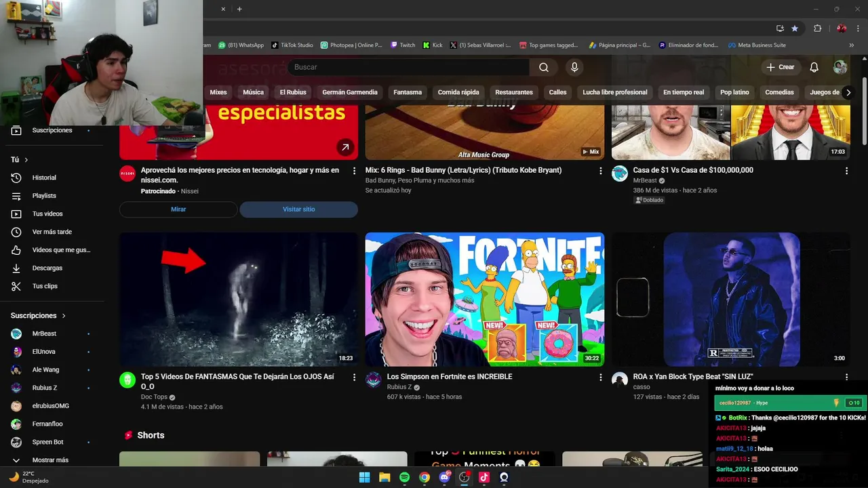Click the YouTube search magnifier button

tap(544, 67)
